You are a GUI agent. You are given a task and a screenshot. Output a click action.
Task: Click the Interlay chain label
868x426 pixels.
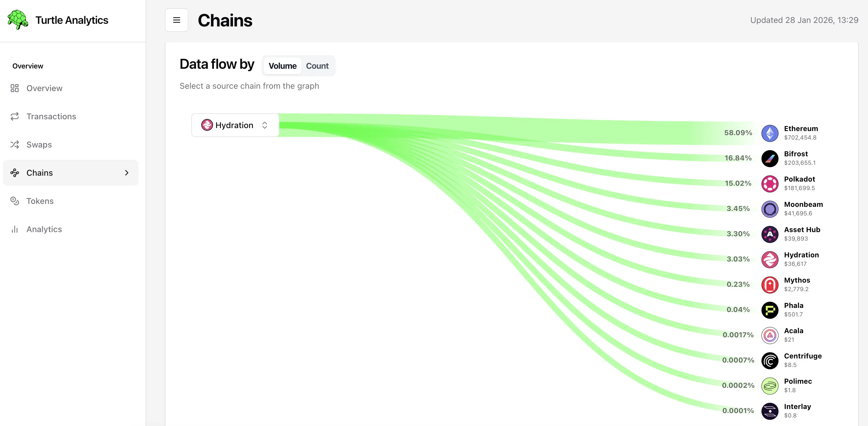pyautogui.click(x=797, y=407)
